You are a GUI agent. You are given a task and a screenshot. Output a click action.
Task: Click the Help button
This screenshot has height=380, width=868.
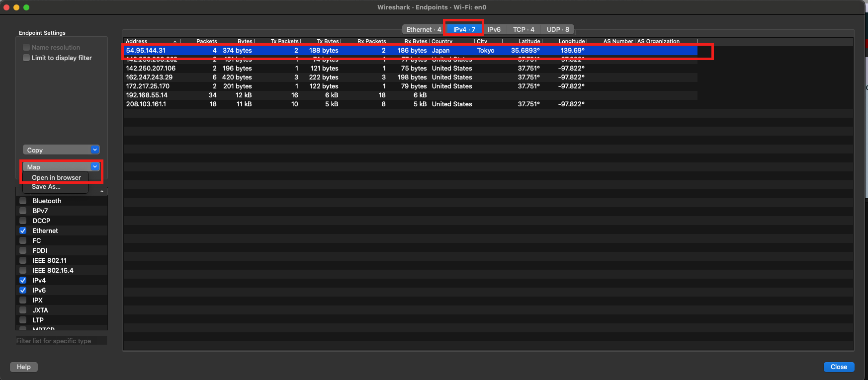pyautogui.click(x=24, y=367)
